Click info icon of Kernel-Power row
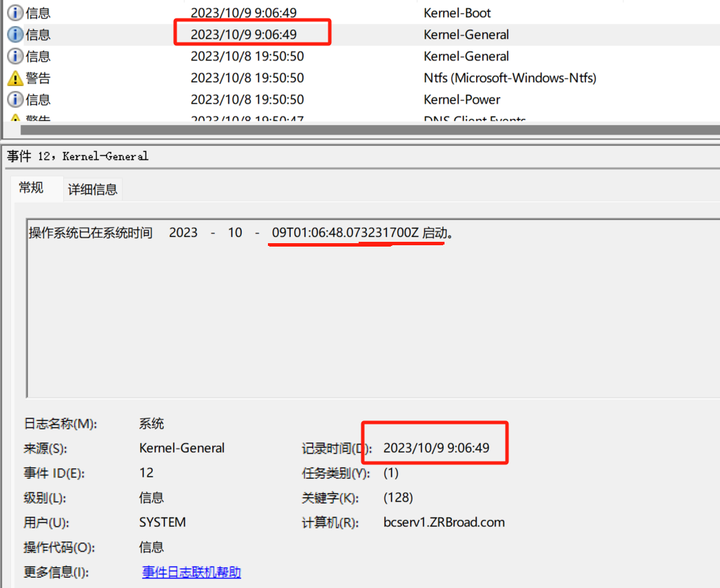 [x=15, y=99]
